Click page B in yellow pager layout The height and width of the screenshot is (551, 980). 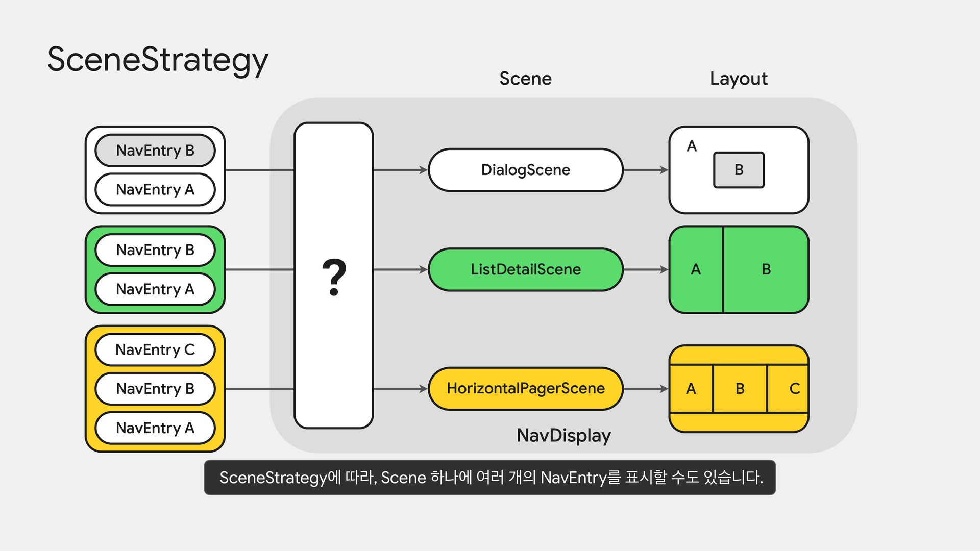click(x=740, y=389)
